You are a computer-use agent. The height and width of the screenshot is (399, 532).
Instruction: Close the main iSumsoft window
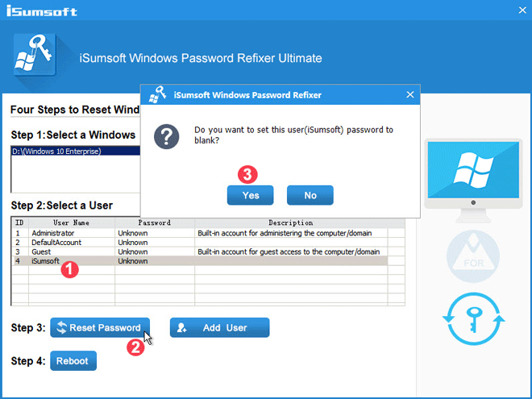[x=522, y=10]
